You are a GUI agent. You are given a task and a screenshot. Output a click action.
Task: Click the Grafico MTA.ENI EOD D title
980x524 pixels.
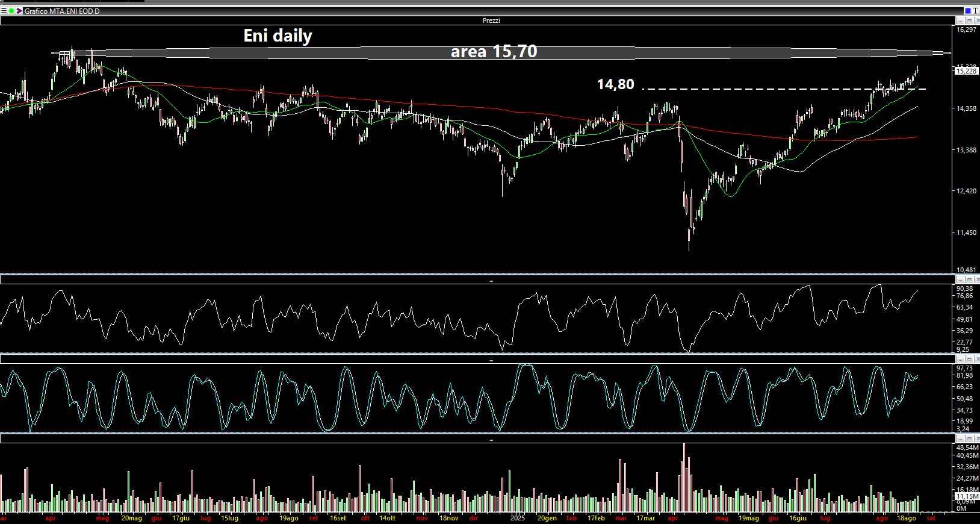[61, 11]
